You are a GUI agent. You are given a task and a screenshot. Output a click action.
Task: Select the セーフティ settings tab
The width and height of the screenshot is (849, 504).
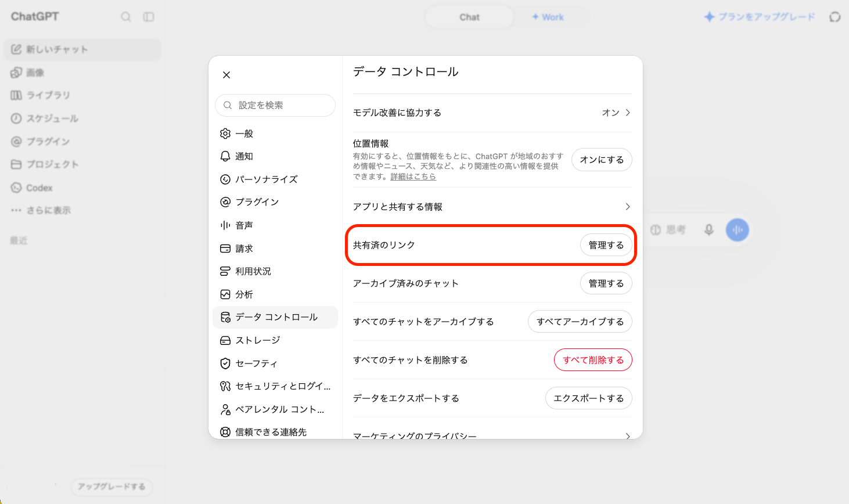(x=275, y=363)
